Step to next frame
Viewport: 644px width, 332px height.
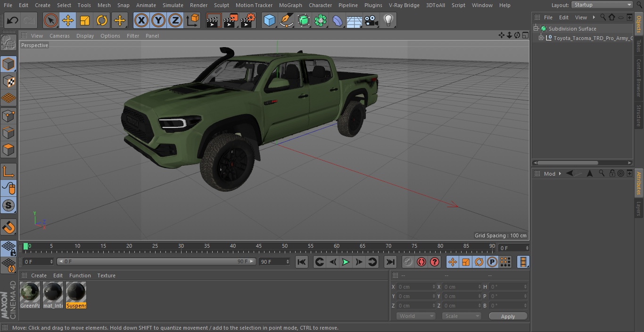pos(359,262)
